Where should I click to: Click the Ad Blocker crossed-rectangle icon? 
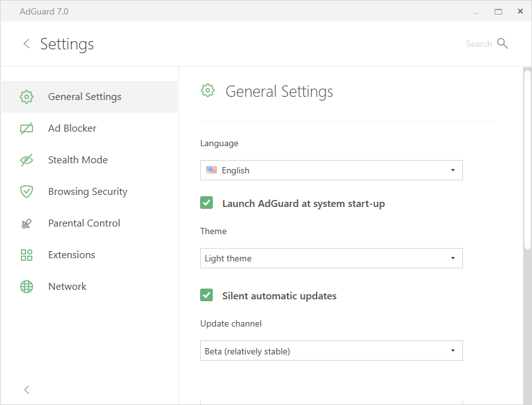coord(27,128)
